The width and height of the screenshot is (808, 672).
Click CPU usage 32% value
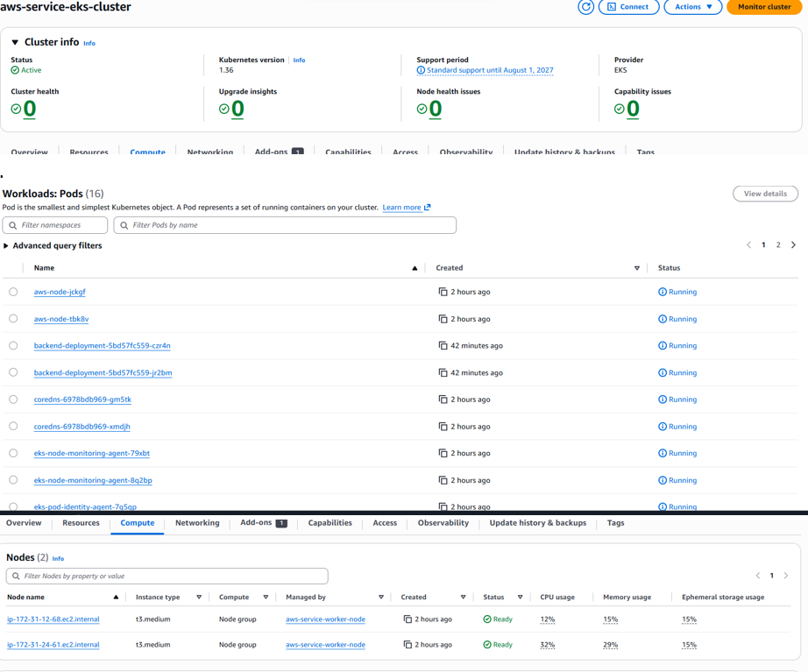[x=547, y=645]
